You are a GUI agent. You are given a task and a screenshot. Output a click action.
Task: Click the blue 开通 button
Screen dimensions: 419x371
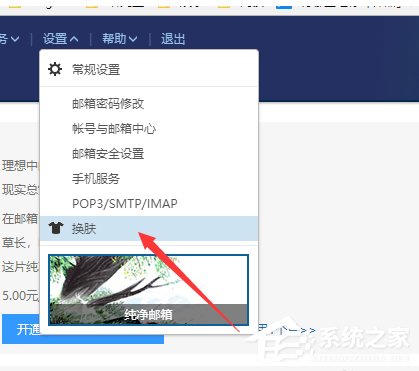coord(83,329)
